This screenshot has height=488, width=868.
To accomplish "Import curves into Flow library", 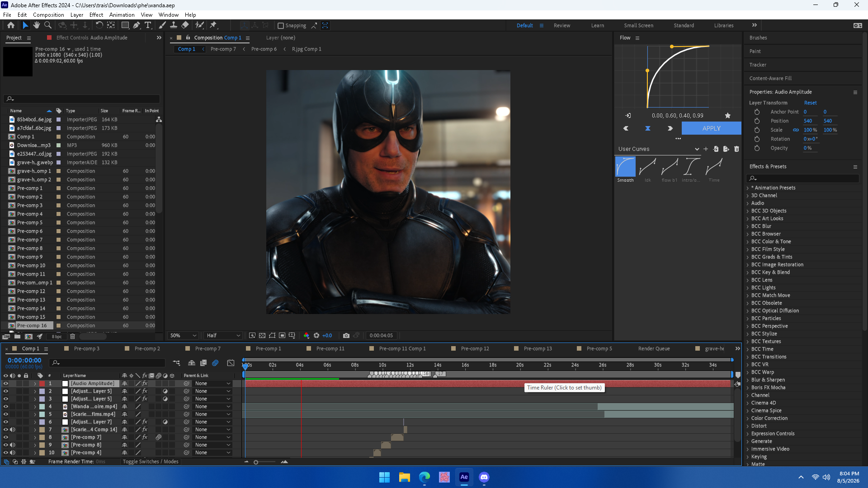I will [x=716, y=149].
